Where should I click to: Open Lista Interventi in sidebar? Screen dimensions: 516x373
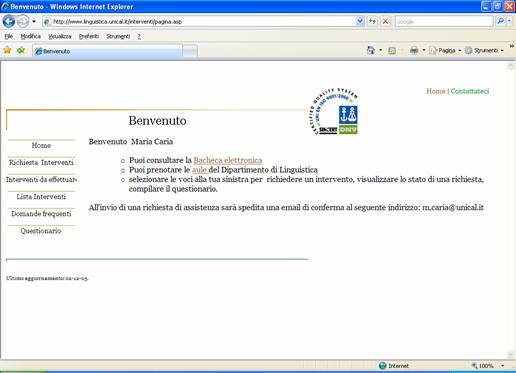pyautogui.click(x=41, y=197)
